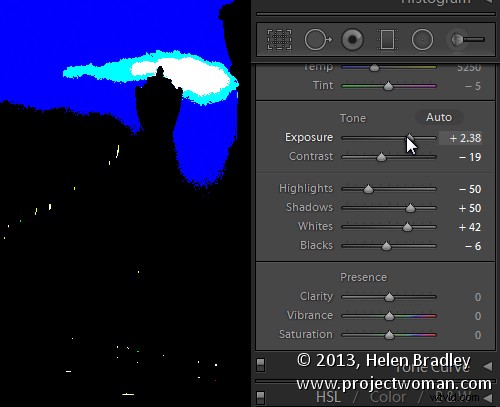
Task: Click the Presence section heading
Action: [x=364, y=277]
